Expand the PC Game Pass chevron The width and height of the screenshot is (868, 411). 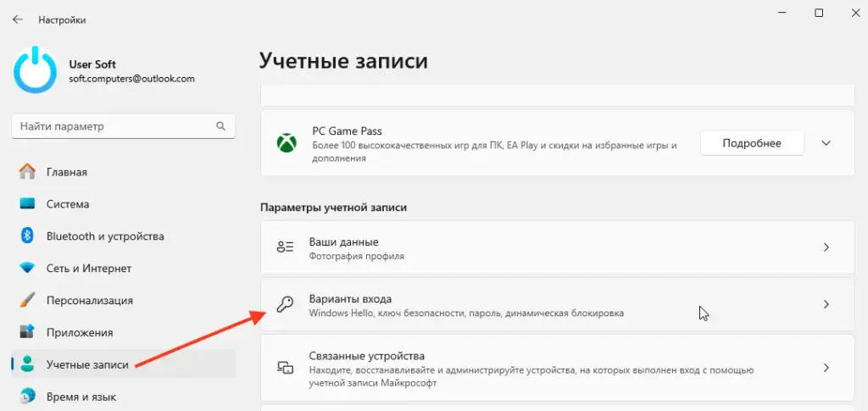click(x=826, y=143)
